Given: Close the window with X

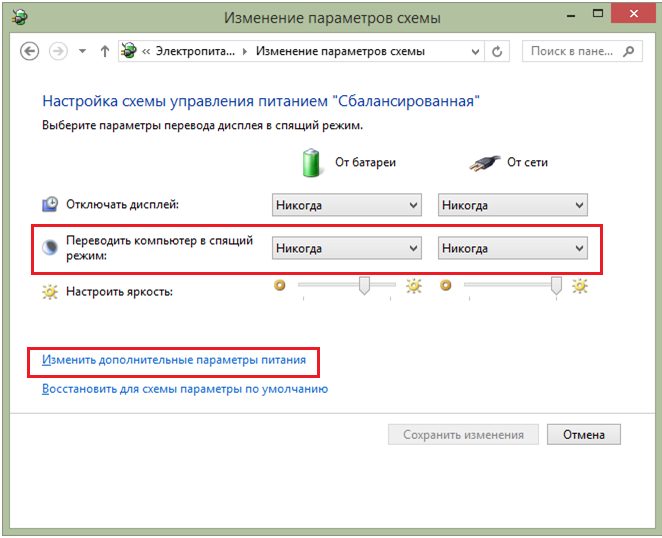Looking at the screenshot, I should [x=633, y=14].
